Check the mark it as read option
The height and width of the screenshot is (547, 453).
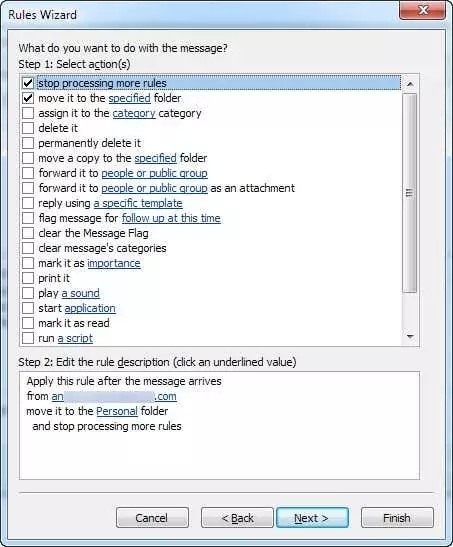point(28,323)
